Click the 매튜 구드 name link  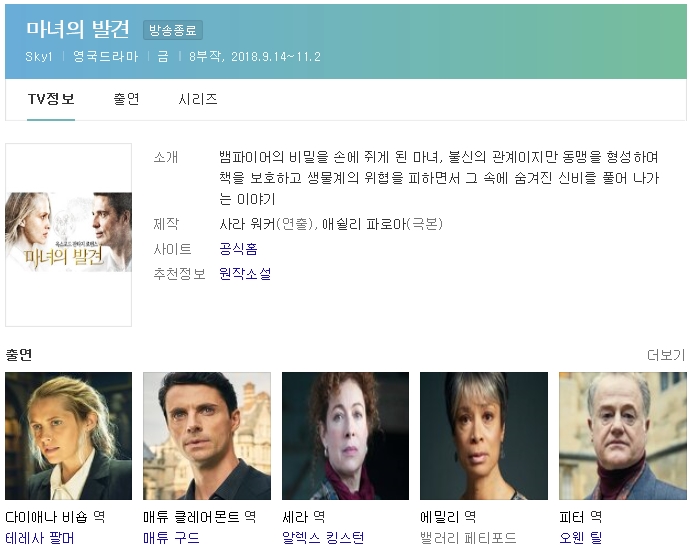click(x=172, y=538)
